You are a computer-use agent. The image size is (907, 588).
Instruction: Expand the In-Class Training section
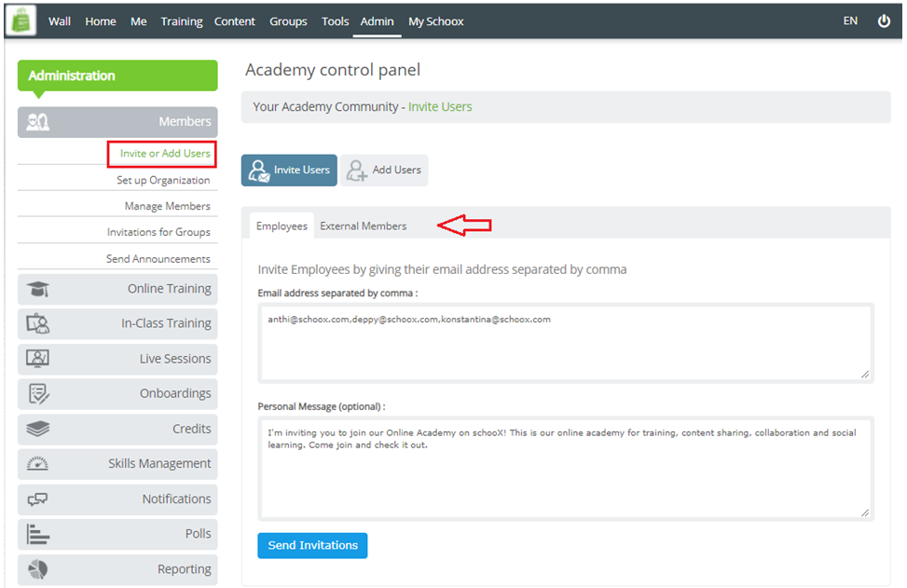(x=117, y=323)
